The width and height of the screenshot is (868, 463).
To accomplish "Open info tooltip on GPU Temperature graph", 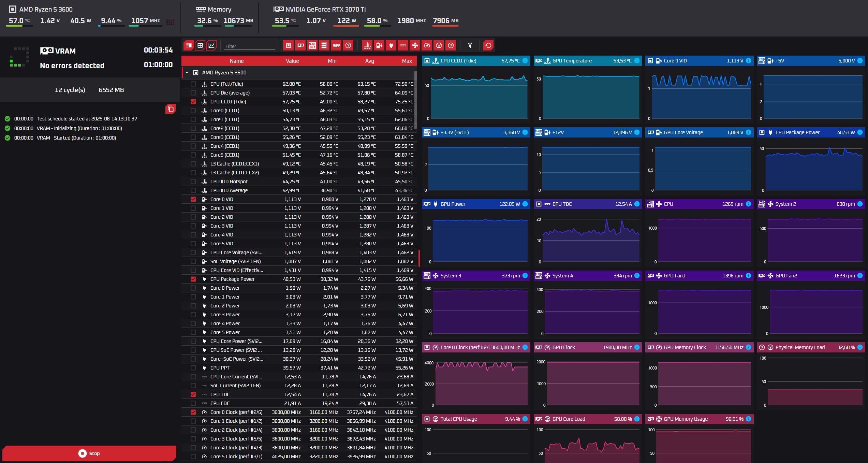I will click(636, 60).
